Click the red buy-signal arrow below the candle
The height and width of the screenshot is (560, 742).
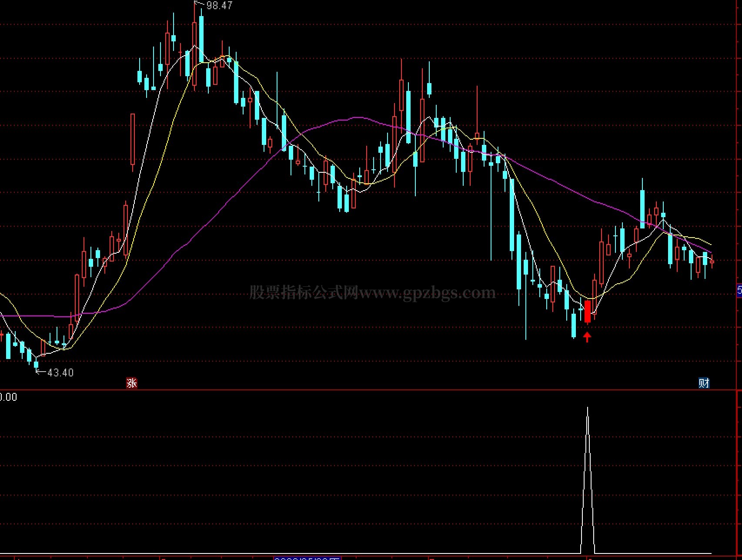pos(588,337)
